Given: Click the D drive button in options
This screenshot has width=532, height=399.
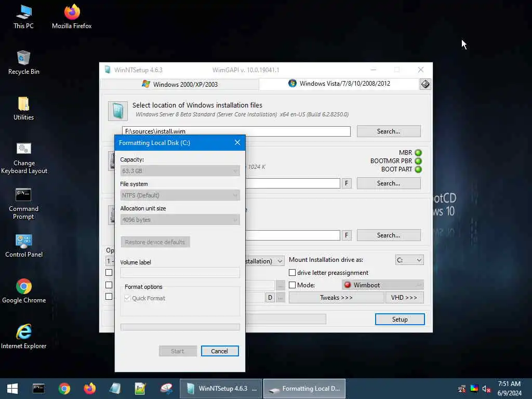Looking at the screenshot, I should (x=270, y=298).
